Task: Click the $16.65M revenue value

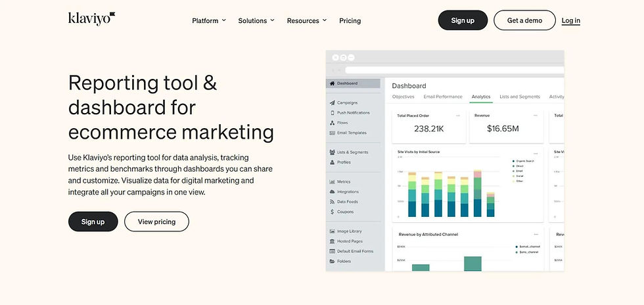Action: 503,129
